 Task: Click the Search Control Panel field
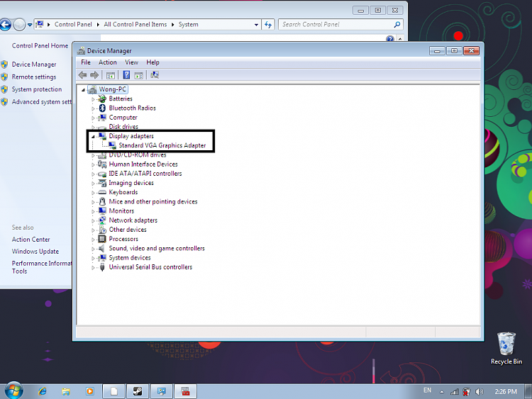click(340, 24)
